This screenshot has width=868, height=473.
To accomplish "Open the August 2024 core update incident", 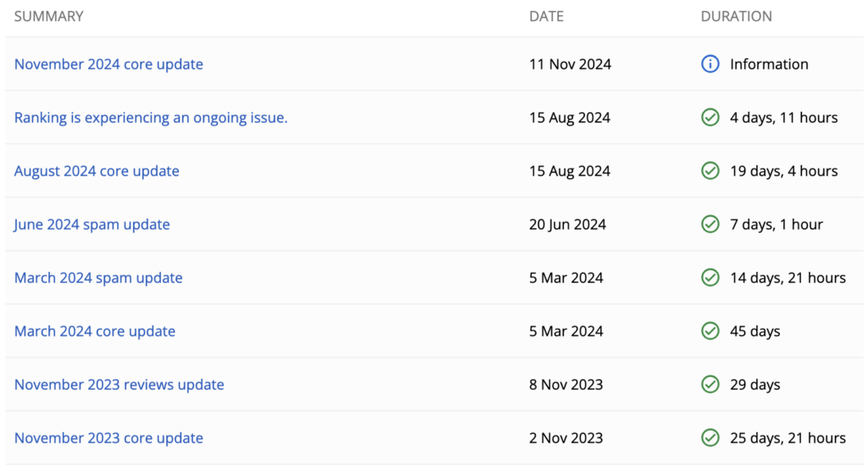I will [97, 171].
